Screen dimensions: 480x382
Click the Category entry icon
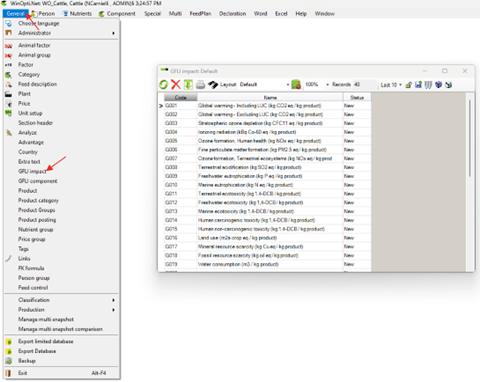coord(9,75)
